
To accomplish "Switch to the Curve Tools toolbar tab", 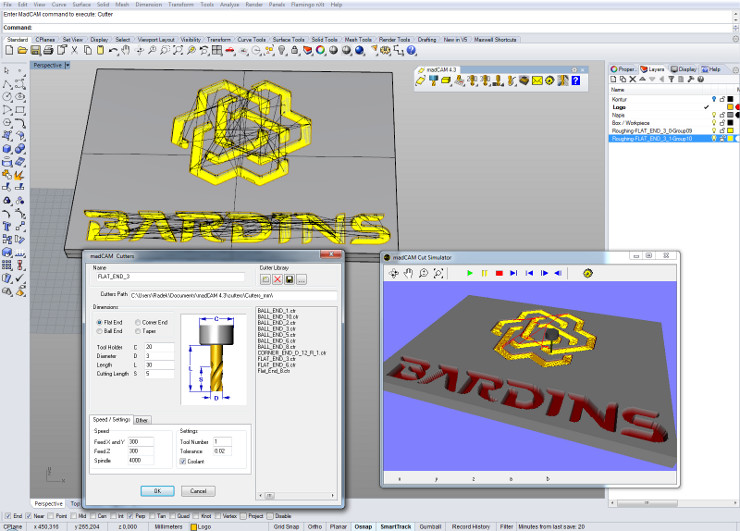I will (252, 40).
